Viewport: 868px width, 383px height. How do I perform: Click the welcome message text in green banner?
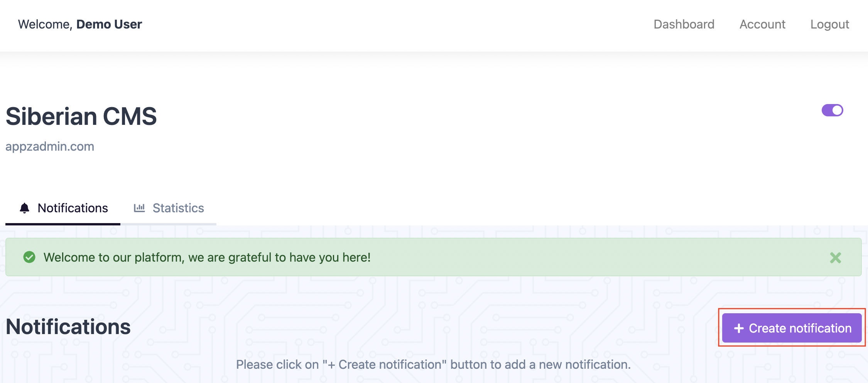tap(207, 257)
